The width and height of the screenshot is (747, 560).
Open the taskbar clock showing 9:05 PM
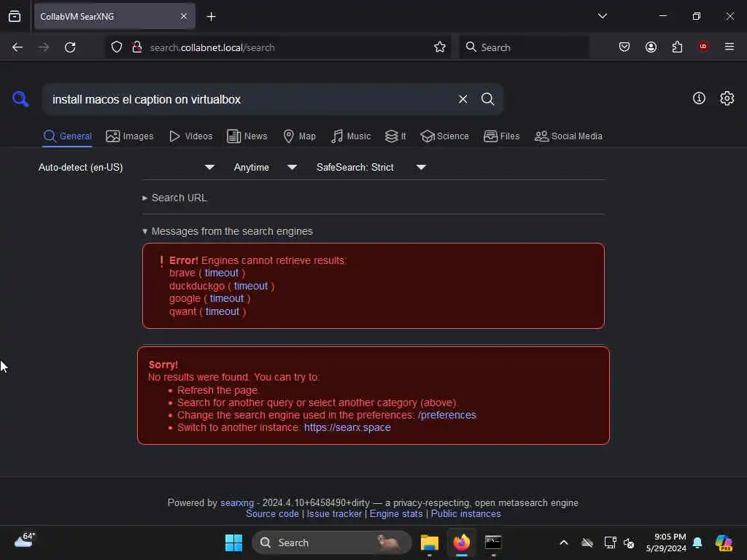point(666,542)
